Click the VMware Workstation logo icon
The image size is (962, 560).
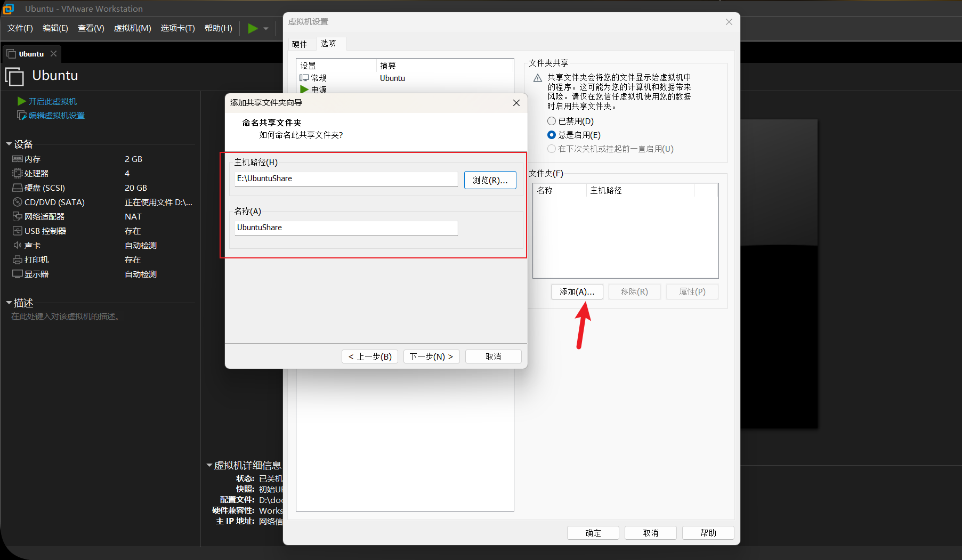point(9,9)
